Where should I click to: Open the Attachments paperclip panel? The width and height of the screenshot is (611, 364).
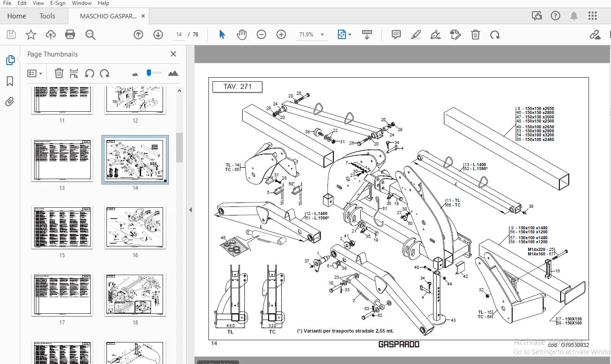tap(10, 102)
